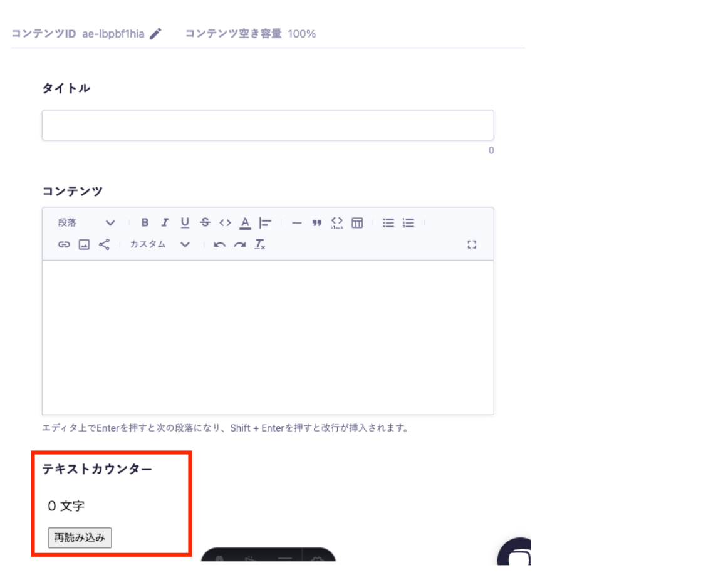Insert a blockquote
This screenshot has height=580, width=728.
[317, 223]
